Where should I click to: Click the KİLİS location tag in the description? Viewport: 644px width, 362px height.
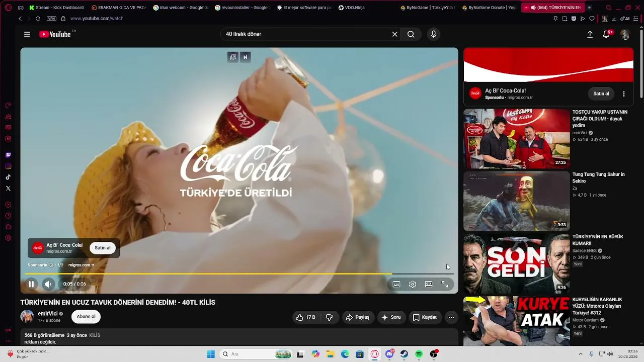(x=95, y=335)
